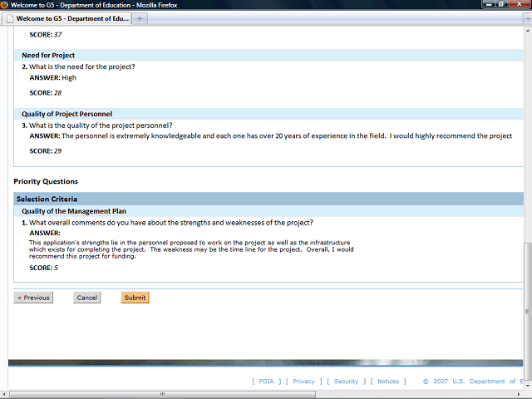
Task: Click the Submit button
Action: (135, 298)
